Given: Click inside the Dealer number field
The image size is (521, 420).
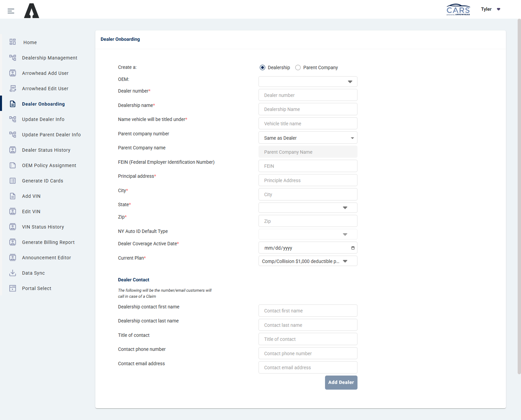Looking at the screenshot, I should 307,95.
